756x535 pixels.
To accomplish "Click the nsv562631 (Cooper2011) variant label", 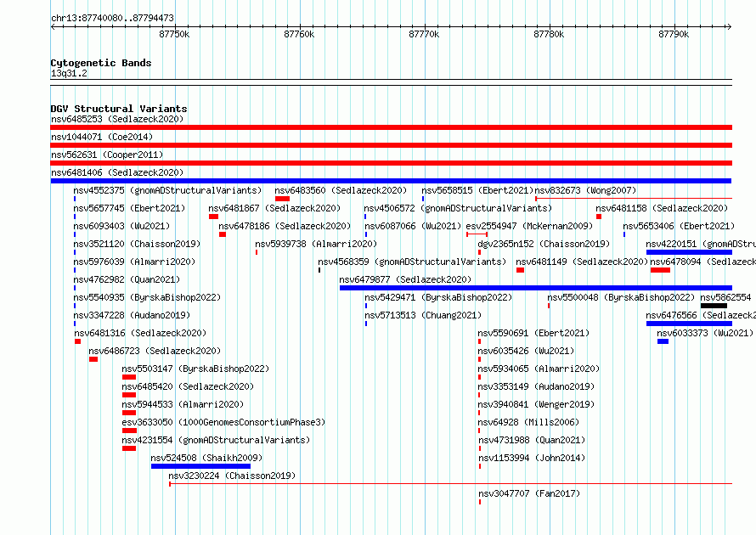I will (107, 155).
